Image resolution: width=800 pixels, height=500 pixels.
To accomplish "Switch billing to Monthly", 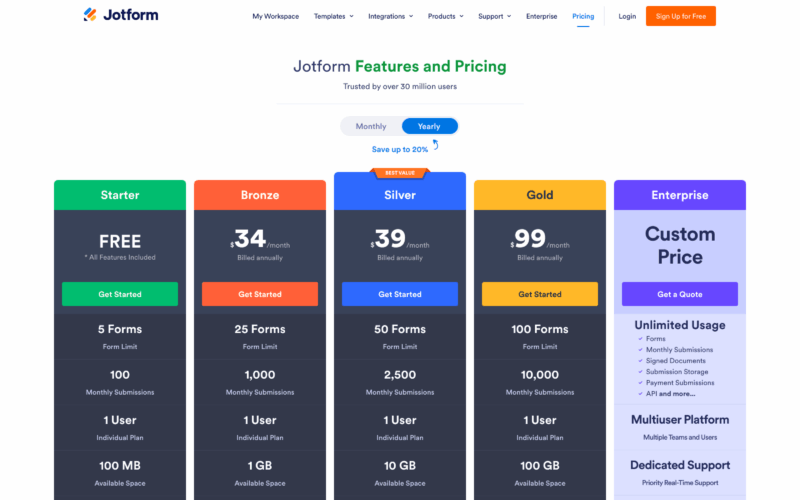I will (x=371, y=126).
